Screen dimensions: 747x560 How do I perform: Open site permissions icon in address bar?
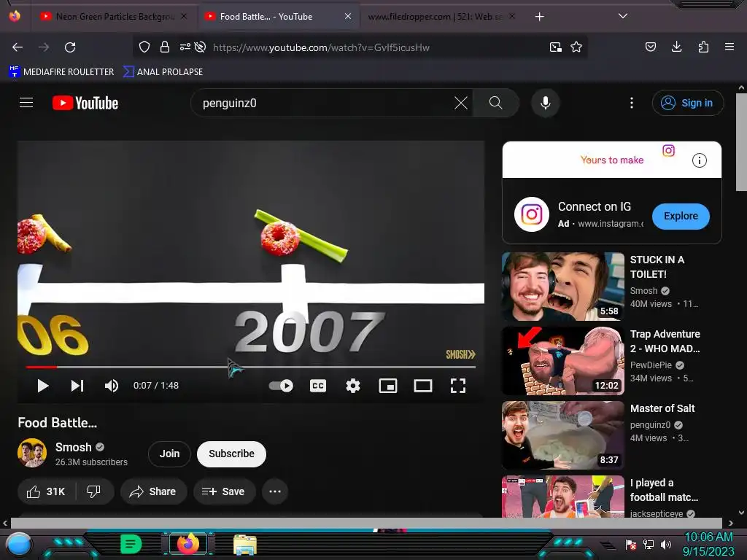[x=185, y=47]
